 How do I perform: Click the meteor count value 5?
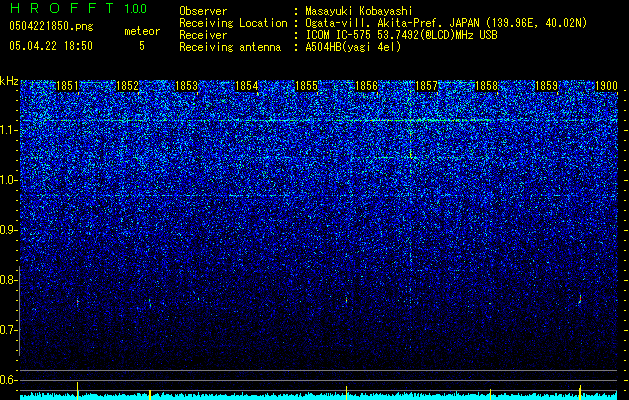pos(142,46)
